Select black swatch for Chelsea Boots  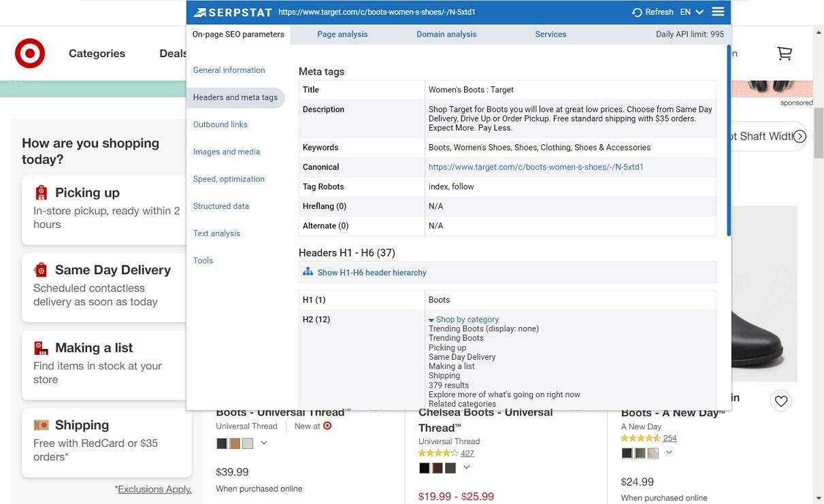coord(425,468)
